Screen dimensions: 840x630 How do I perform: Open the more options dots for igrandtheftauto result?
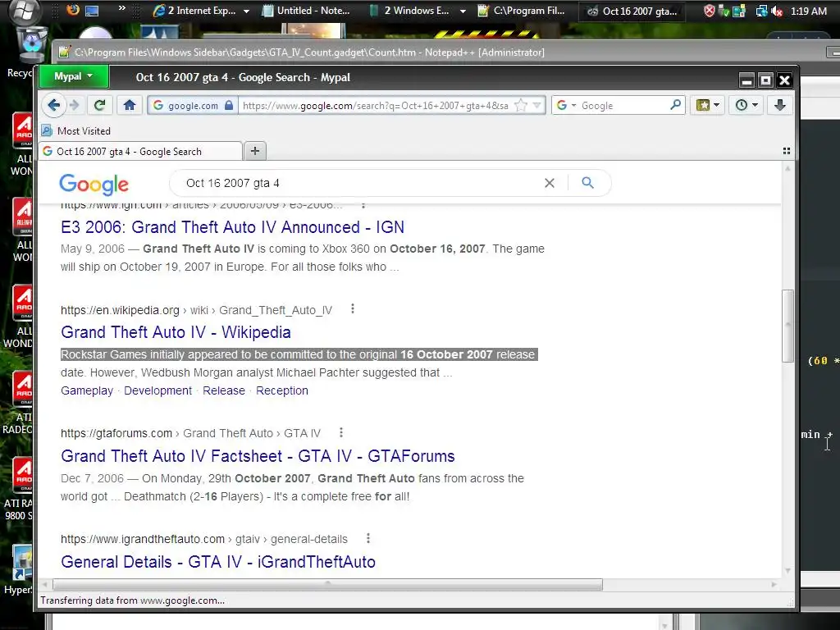[x=368, y=538]
